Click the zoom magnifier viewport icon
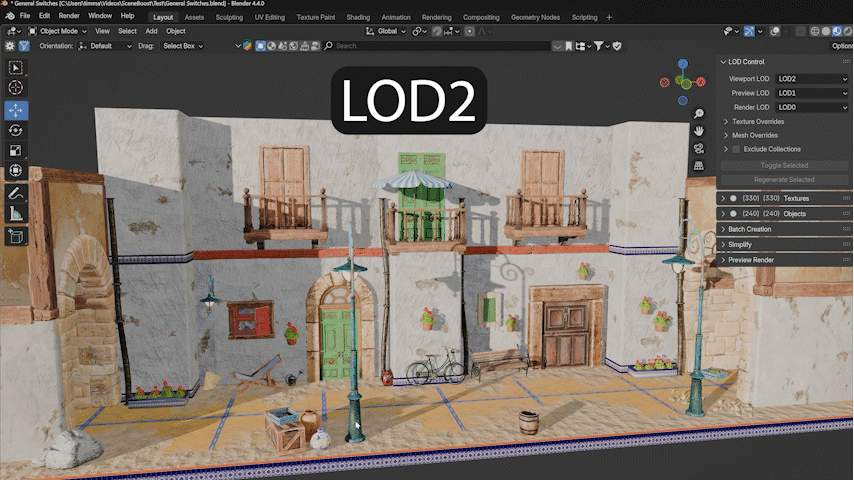 699,113
